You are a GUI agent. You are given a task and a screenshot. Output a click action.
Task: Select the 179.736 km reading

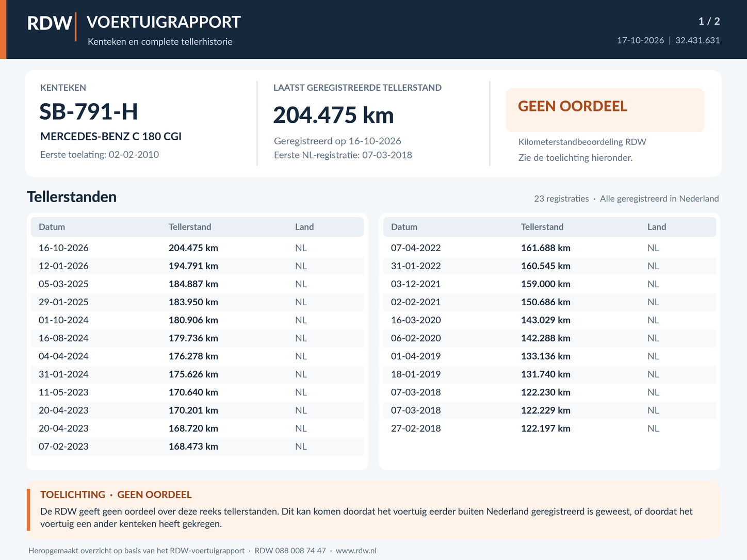click(x=193, y=338)
